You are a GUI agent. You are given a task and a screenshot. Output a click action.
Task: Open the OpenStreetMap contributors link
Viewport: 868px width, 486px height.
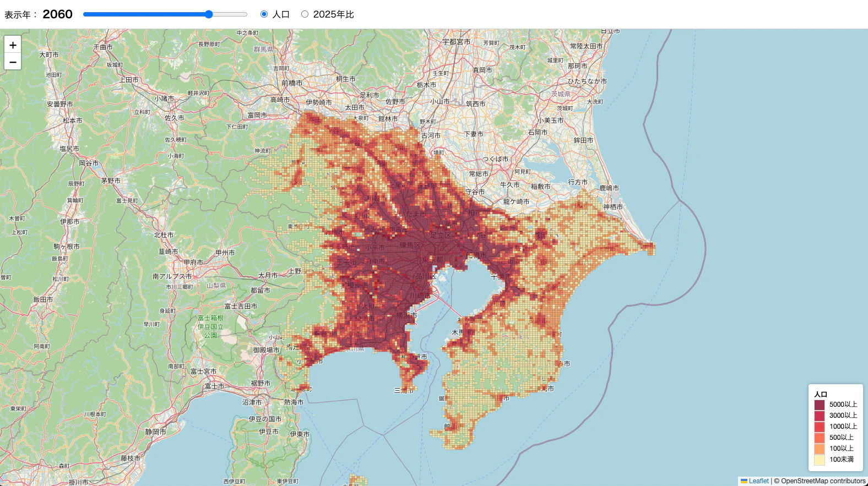(823, 481)
